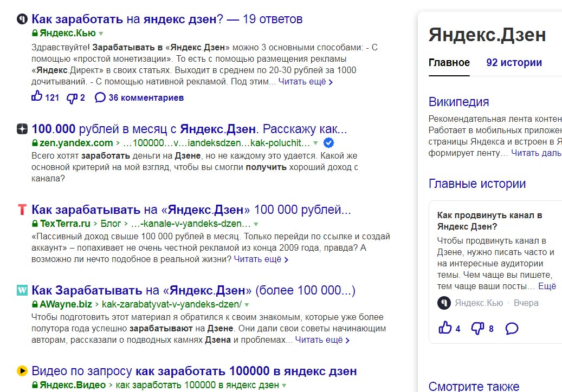This screenshot has width=562, height=392.
Task: Expand the dropdown arrow next to Яндекс.Кью
Action: pos(101,34)
